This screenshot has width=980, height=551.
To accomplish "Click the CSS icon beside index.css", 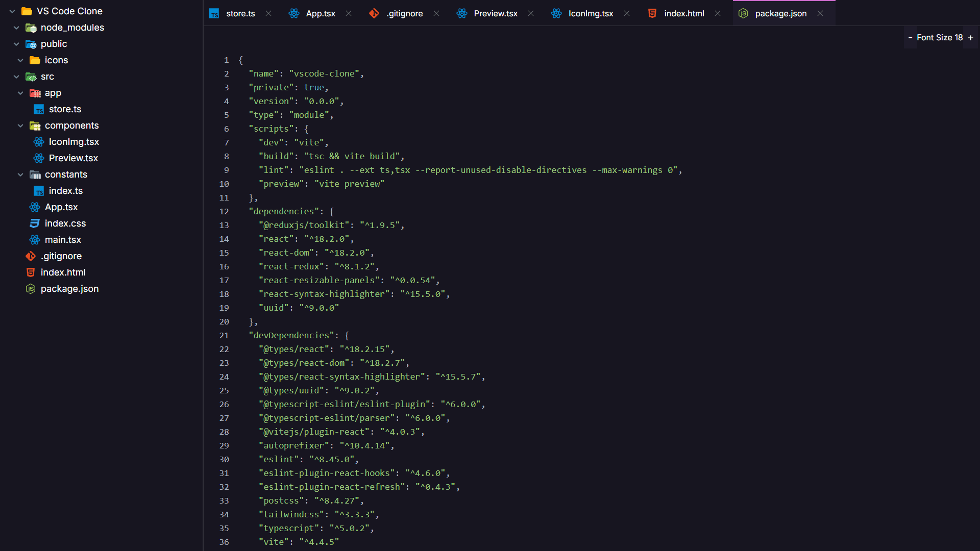I will pyautogui.click(x=35, y=223).
